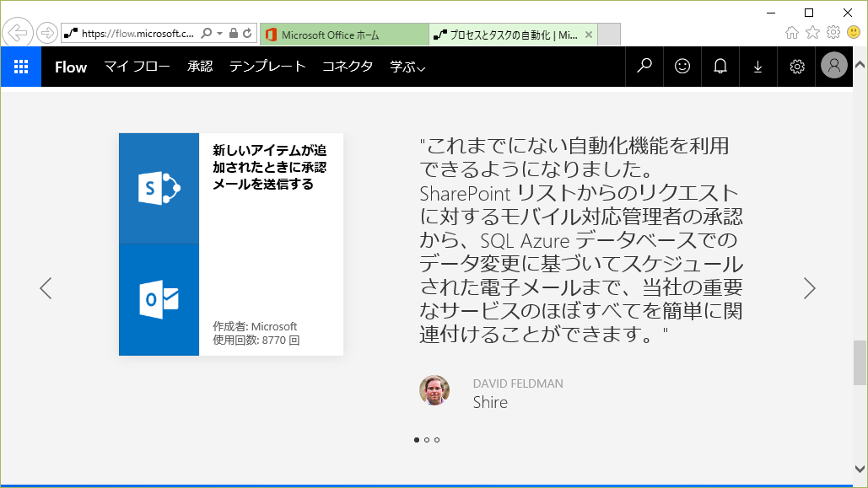The image size is (868, 488).
Task: Open a new browser tab
Action: pos(610,35)
